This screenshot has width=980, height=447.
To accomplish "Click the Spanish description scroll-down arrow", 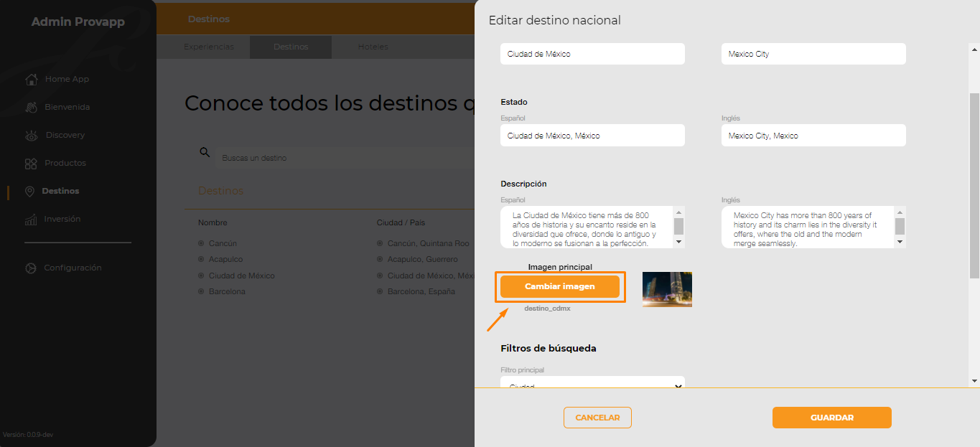I will (678, 243).
